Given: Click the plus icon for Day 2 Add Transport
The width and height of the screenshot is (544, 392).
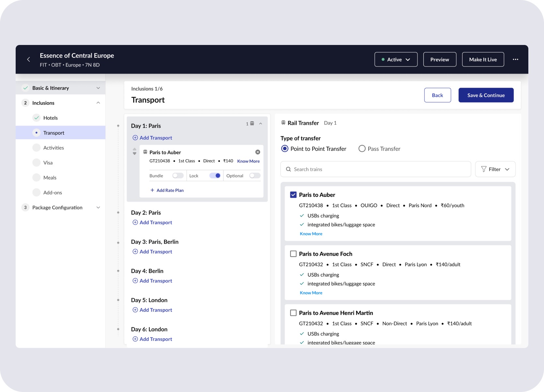Looking at the screenshot, I should click(135, 222).
